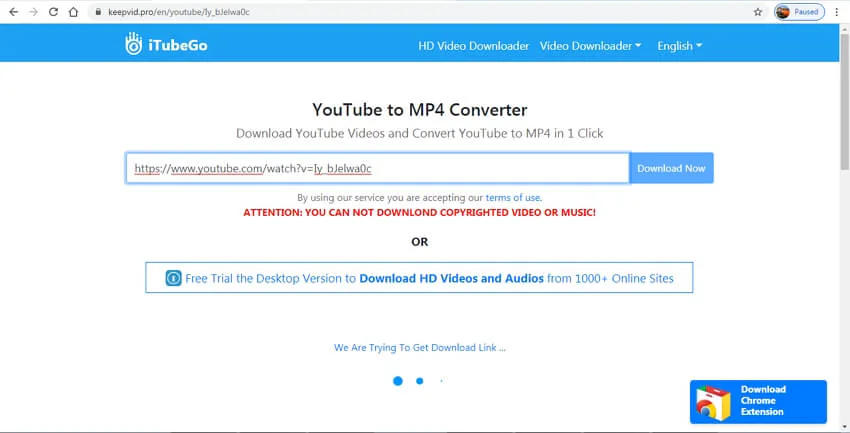Click the browser back arrow
The image size is (850, 433).
(14, 12)
